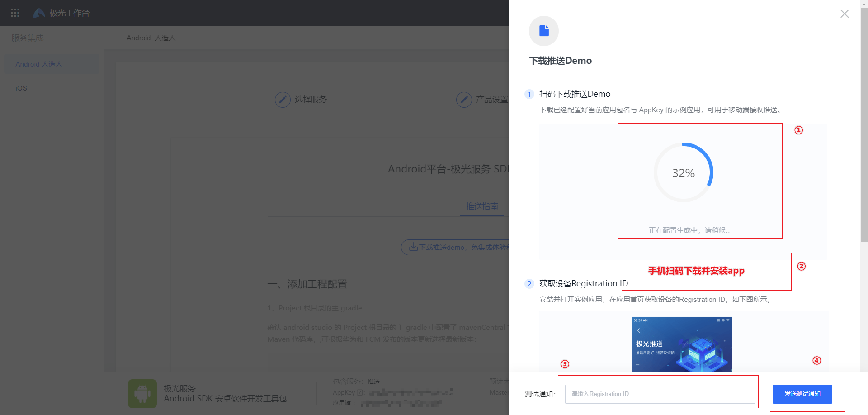Select iOS in the sidebar

point(21,88)
